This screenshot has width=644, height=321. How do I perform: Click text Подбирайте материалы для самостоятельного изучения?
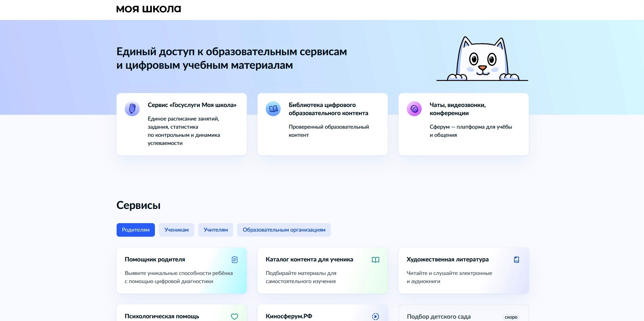click(301, 277)
